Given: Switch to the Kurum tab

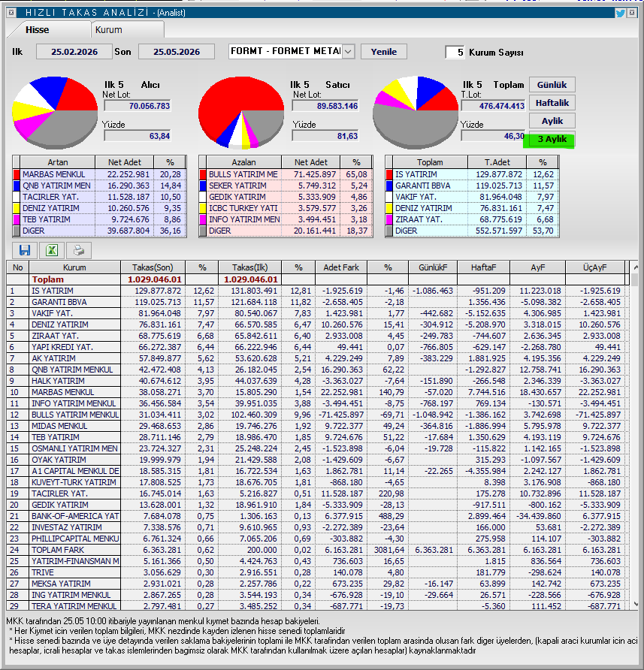Looking at the screenshot, I should coord(109,30).
